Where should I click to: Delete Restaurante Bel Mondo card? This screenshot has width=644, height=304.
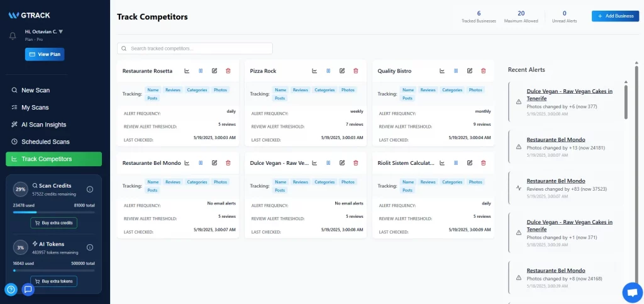(228, 162)
